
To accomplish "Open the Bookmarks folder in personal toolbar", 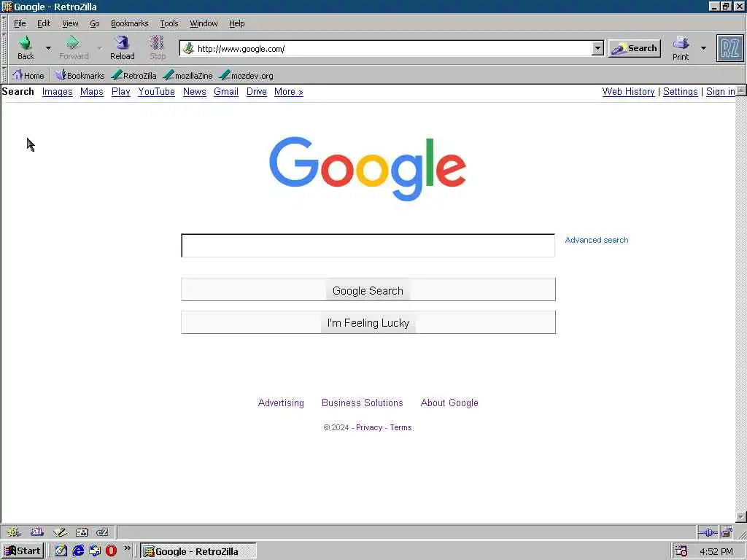I will point(80,75).
